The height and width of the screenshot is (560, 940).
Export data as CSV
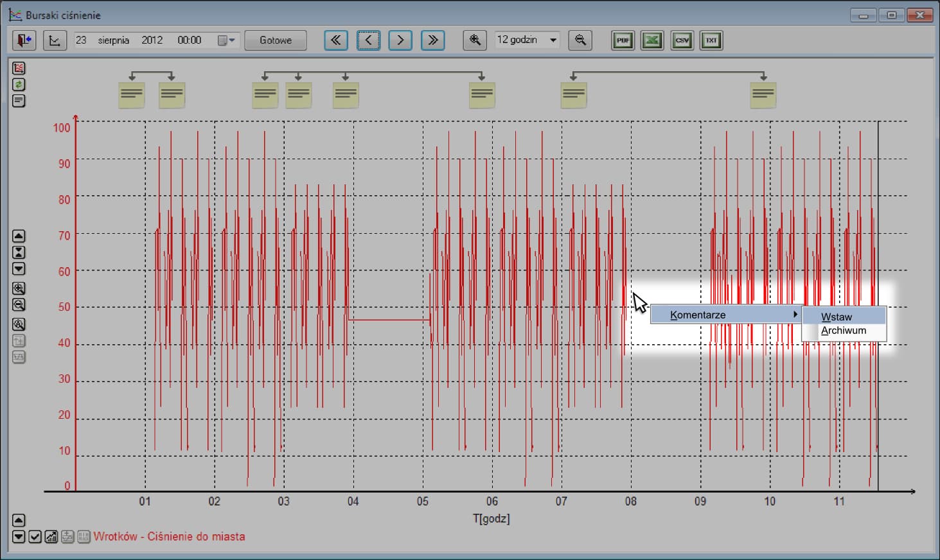[x=682, y=40]
